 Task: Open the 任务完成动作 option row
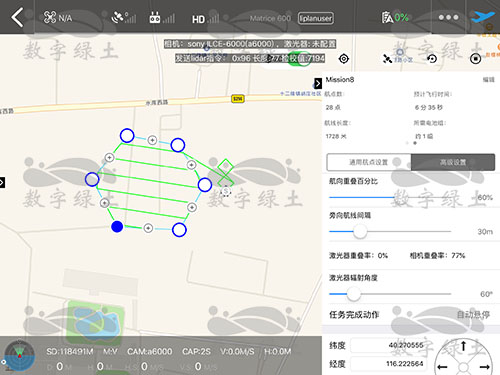coord(411,314)
